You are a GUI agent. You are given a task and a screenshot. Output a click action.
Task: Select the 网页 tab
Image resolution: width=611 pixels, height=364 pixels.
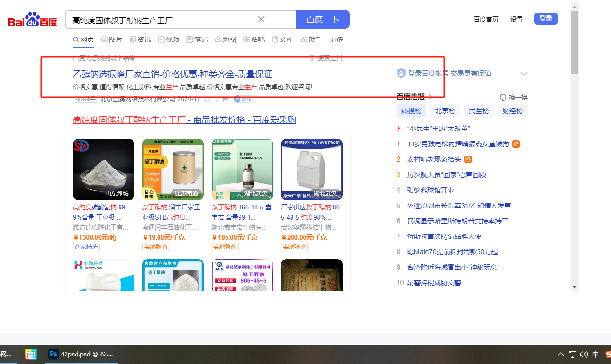point(83,39)
